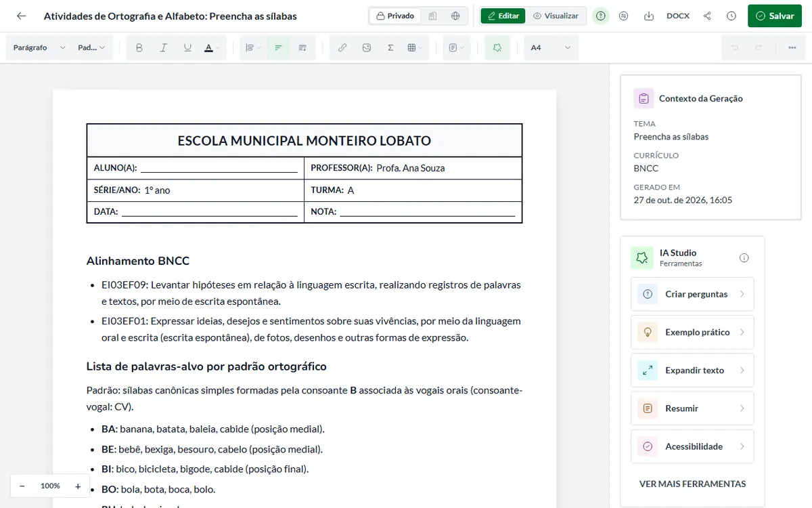
Task: Click the IA Studio star icon in panel
Action: [642, 257]
